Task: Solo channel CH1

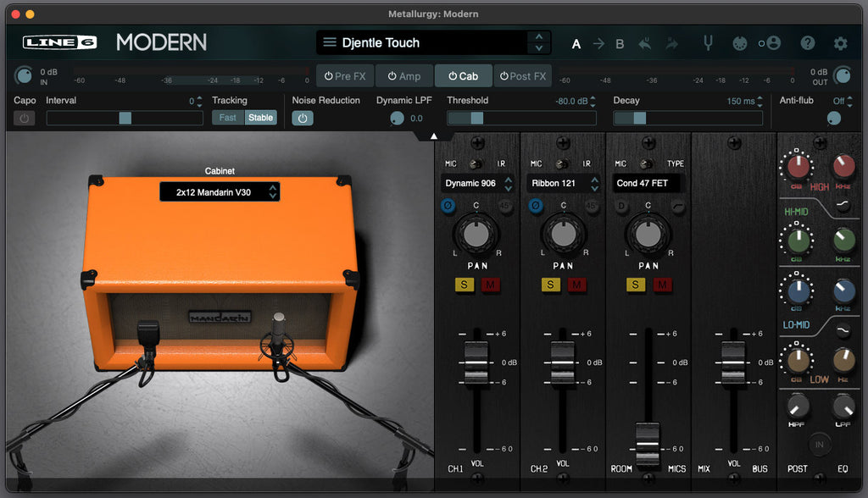Action: (x=464, y=285)
